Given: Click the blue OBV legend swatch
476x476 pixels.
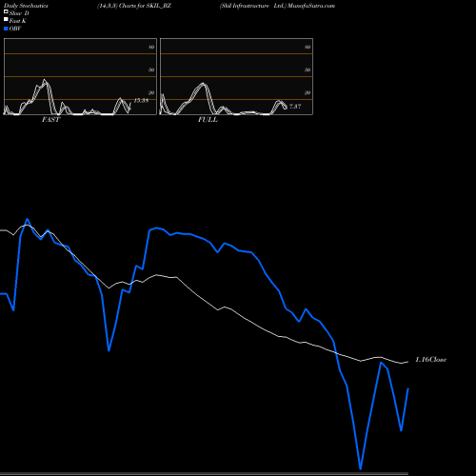Looking at the screenshot, I should coord(6,29).
